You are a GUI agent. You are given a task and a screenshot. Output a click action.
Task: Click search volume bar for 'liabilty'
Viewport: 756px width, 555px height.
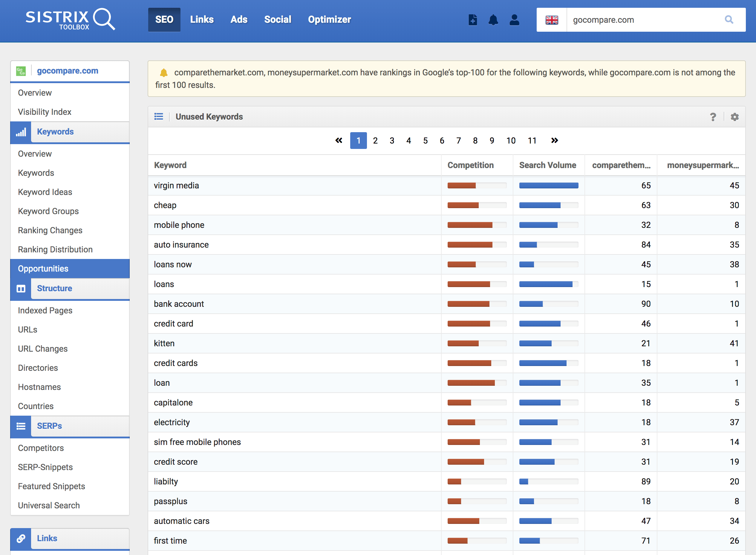549,481
